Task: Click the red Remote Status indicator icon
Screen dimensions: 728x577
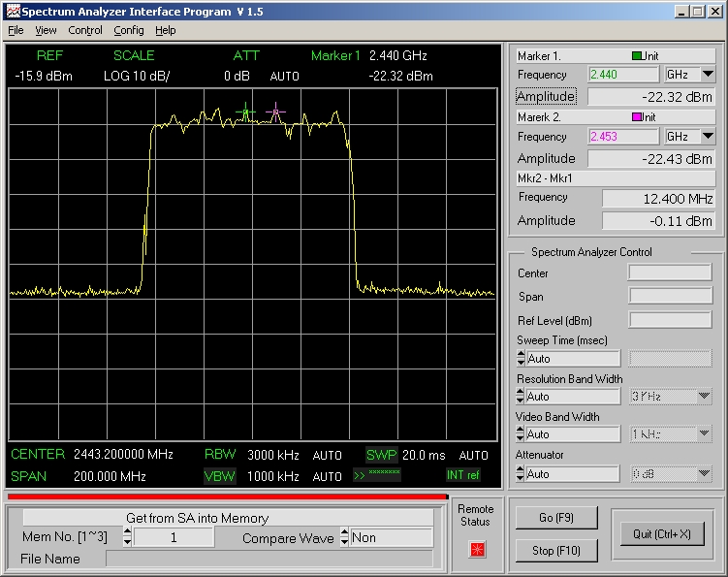Action: (x=476, y=549)
